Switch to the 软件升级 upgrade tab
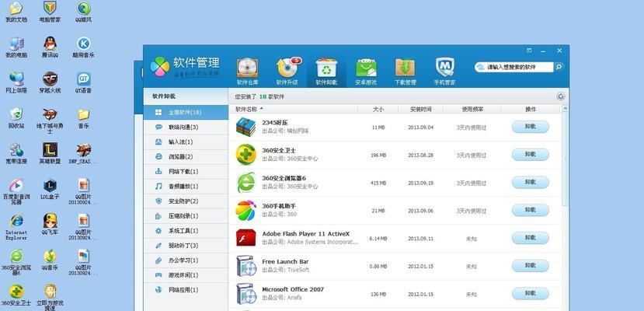Image resolution: width=644 pixels, height=311 pixels. coord(287,72)
